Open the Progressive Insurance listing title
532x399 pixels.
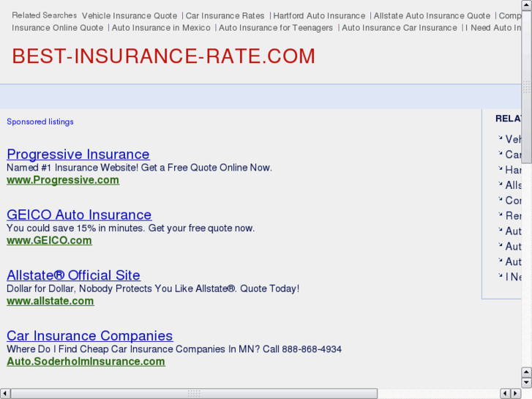pos(78,154)
